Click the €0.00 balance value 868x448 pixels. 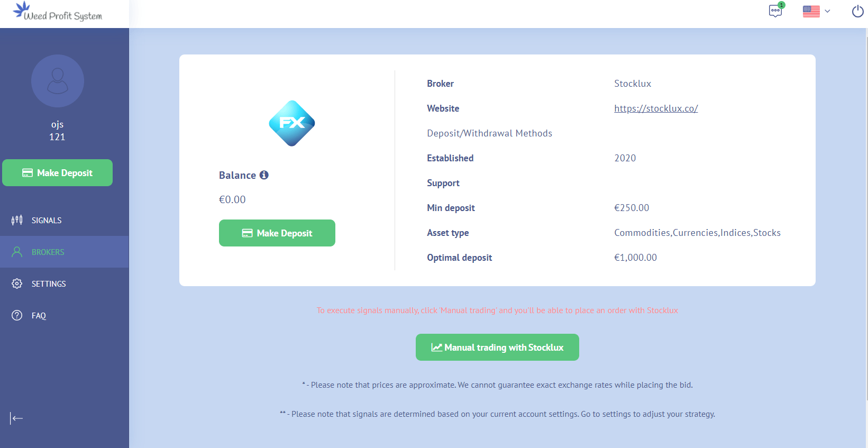232,199
